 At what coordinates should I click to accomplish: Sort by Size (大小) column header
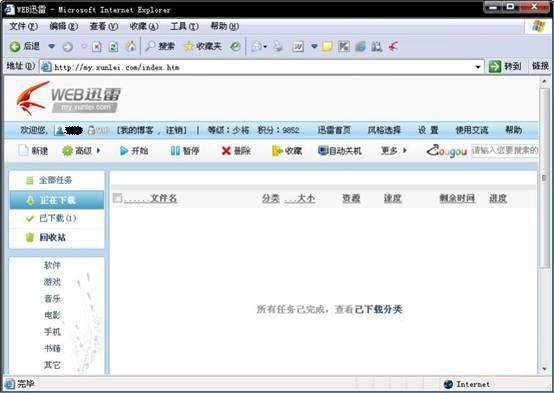pos(306,198)
